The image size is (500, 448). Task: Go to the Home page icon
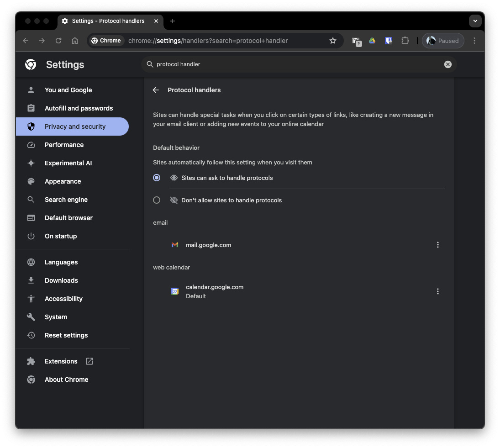click(74, 41)
